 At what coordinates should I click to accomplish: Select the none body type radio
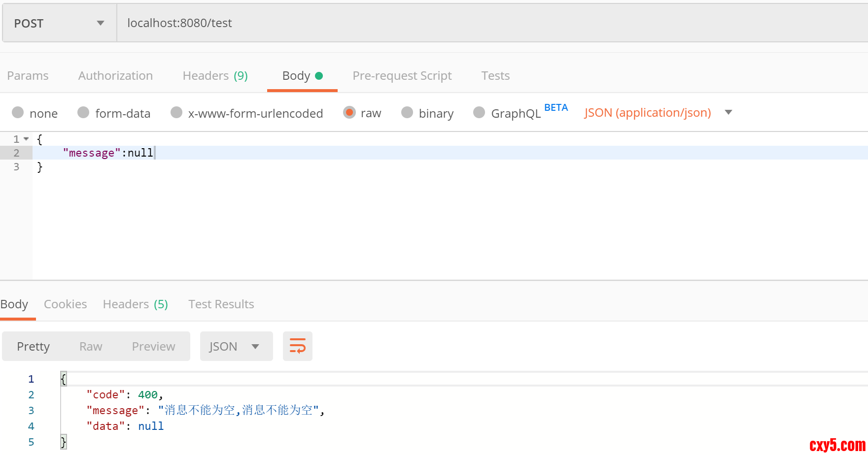(18, 113)
